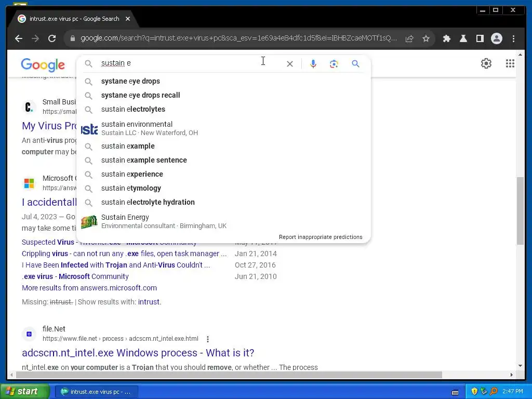Click the forward navigation arrow
Viewport: 532px width, 399px height.
coord(35,38)
